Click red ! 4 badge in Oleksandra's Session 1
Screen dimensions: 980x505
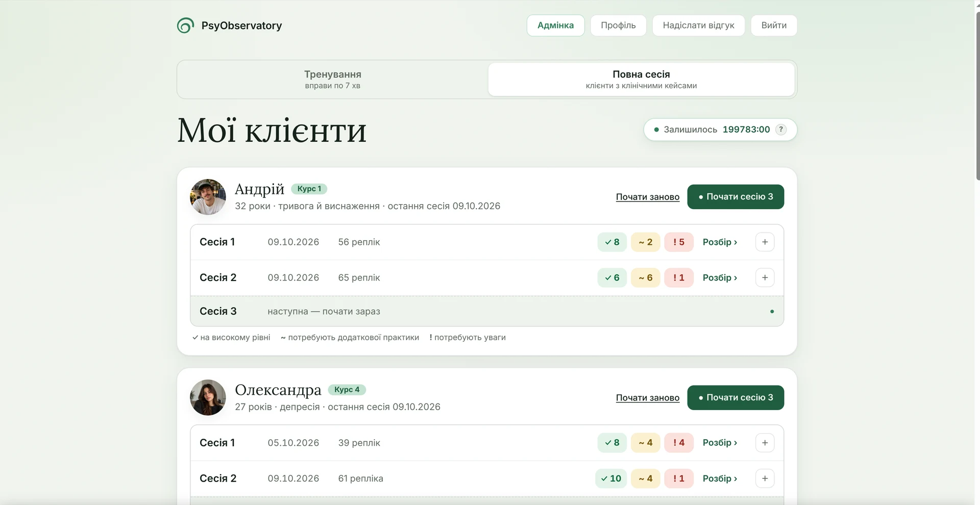coord(679,443)
